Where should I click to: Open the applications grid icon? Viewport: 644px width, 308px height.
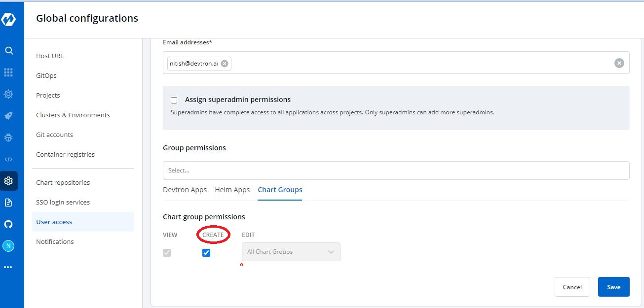coord(8,72)
